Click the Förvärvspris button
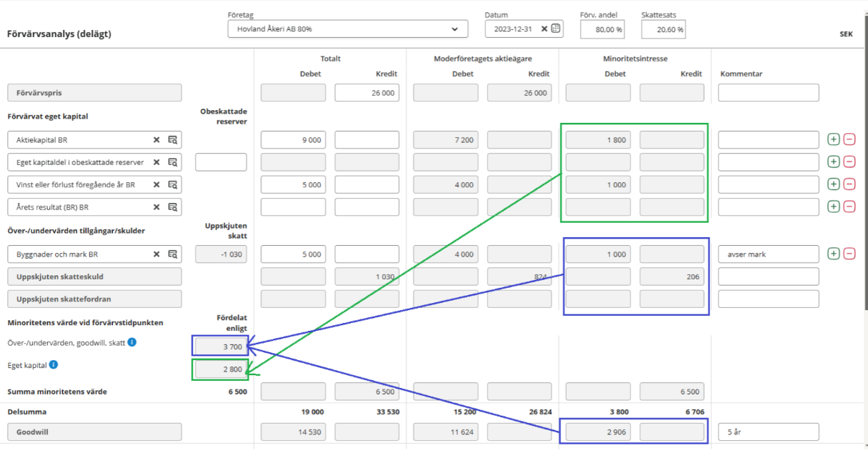The width and height of the screenshot is (868, 453). click(x=94, y=93)
